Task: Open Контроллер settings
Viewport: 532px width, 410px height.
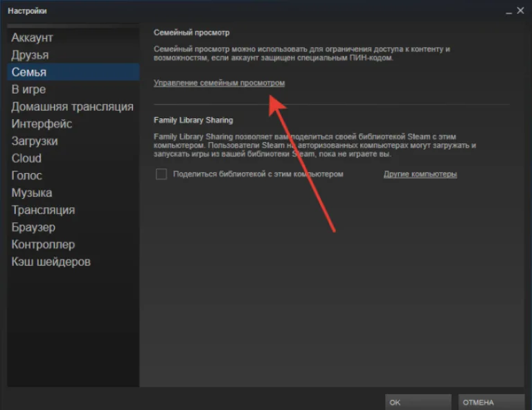Action: coord(43,245)
